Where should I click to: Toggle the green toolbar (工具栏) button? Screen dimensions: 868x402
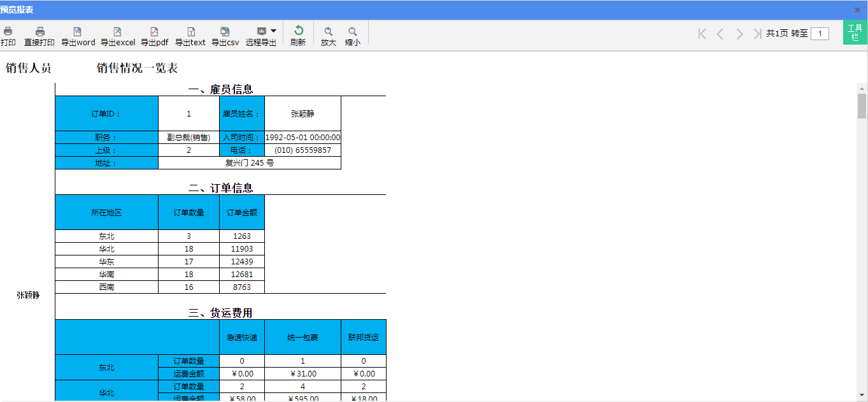pos(855,32)
